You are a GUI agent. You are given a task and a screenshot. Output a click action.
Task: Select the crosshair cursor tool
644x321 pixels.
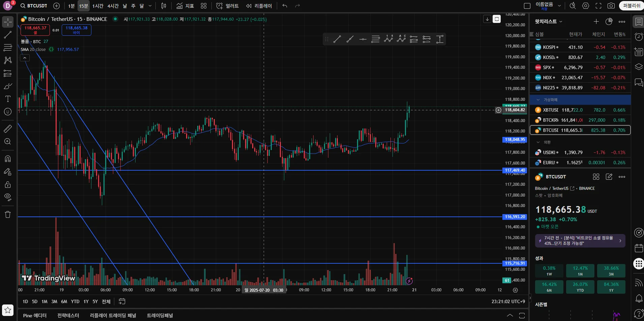coord(8,22)
